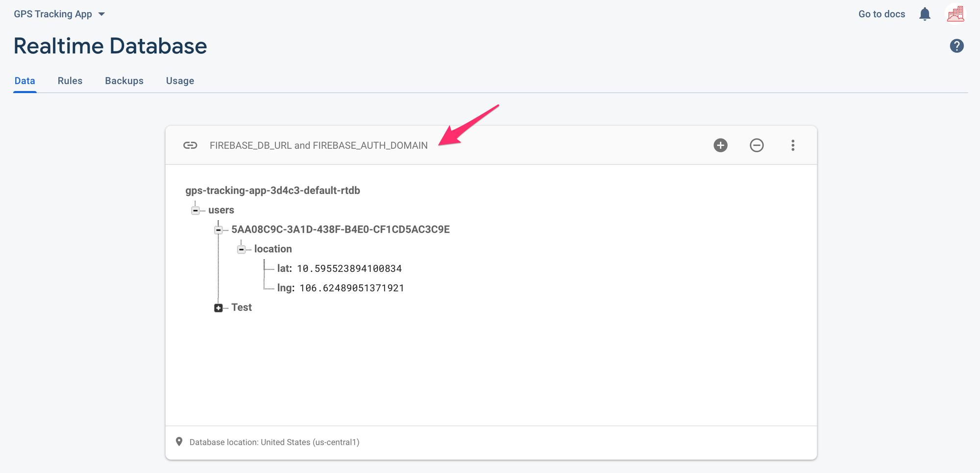
Task: Click the notification bell icon
Action: click(925, 14)
